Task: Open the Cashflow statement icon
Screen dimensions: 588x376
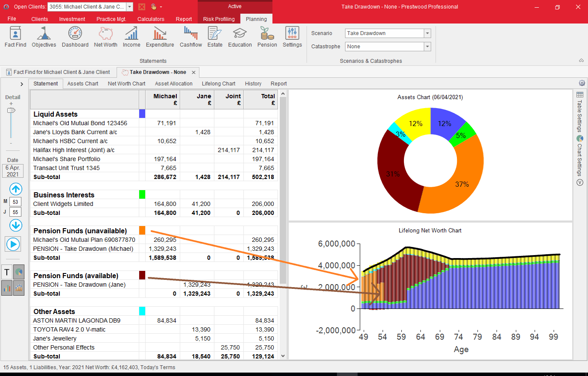Action: 191,37
